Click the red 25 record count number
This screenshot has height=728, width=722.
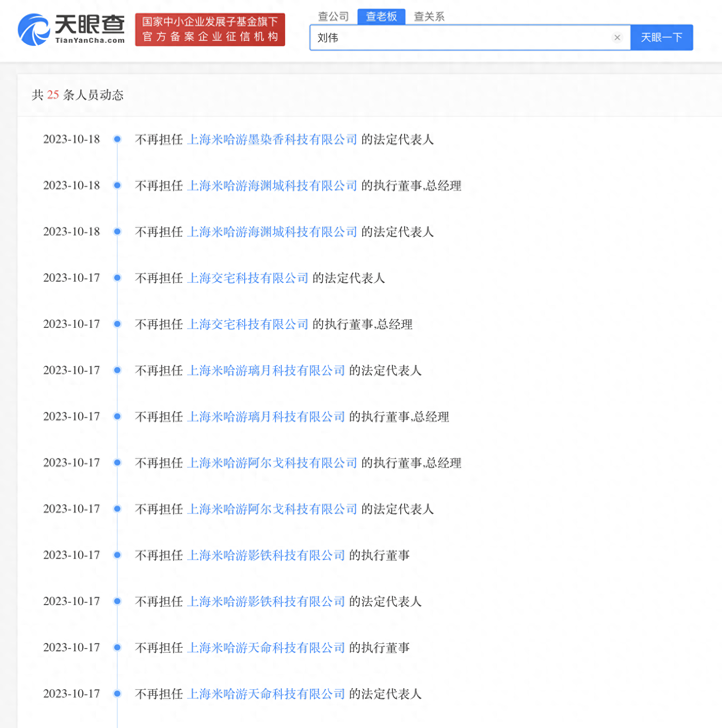53,95
